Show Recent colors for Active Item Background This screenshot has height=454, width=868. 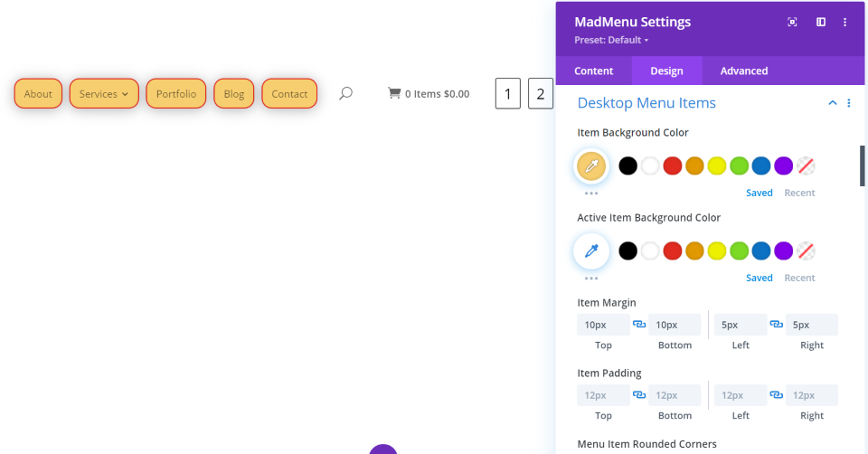(x=799, y=278)
